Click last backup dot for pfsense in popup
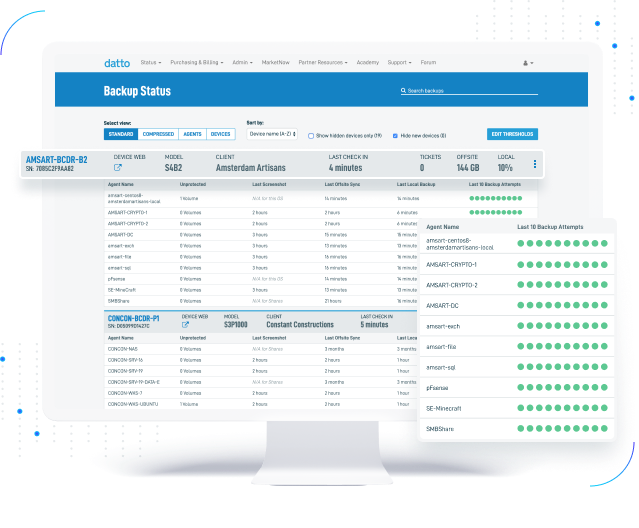639x528 pixels. coord(604,387)
